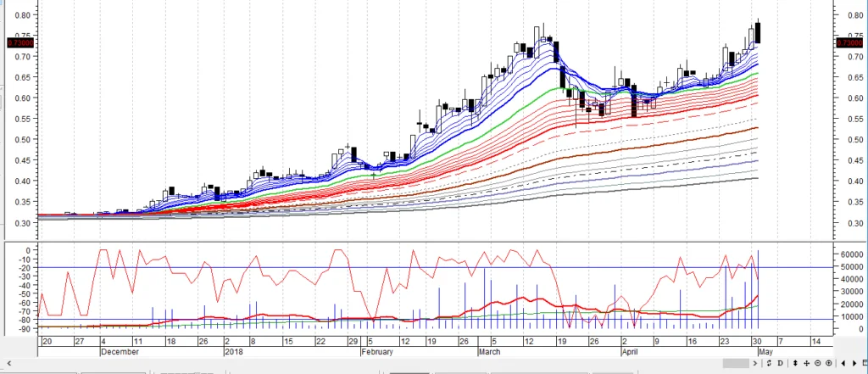Click the refresh/sync chart icon
Screen dimensions: 868x374
(x=769, y=364)
